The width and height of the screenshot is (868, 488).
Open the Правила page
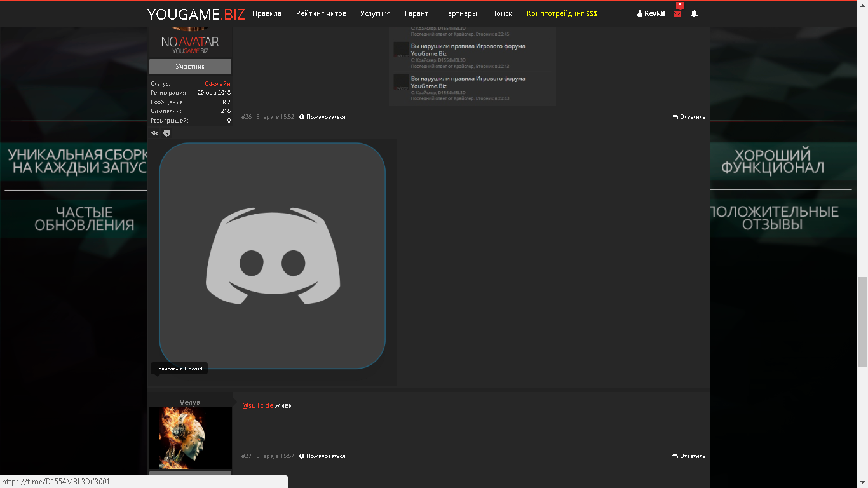[x=266, y=13]
